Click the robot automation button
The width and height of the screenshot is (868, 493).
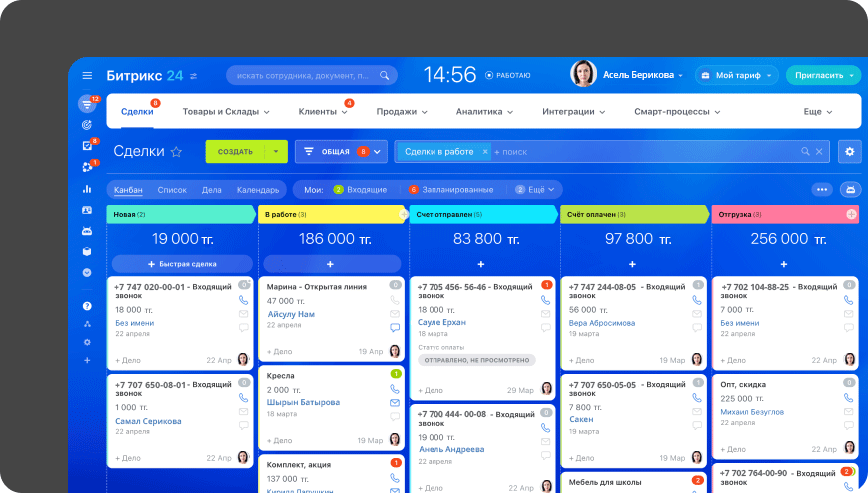[851, 190]
